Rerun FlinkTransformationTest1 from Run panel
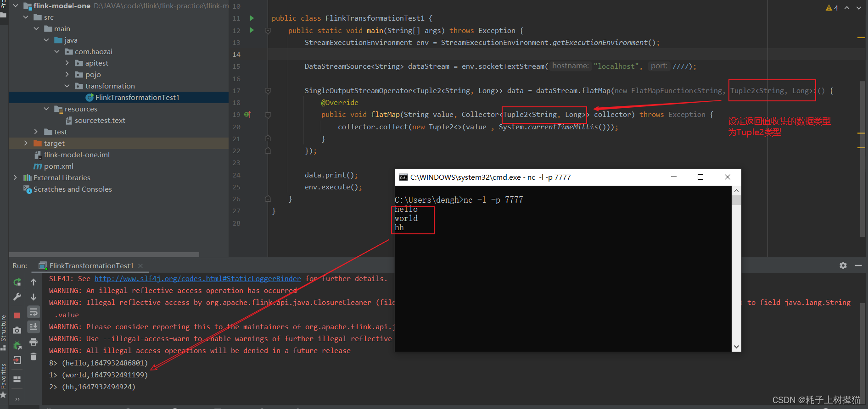The image size is (868, 409). pos(17,282)
